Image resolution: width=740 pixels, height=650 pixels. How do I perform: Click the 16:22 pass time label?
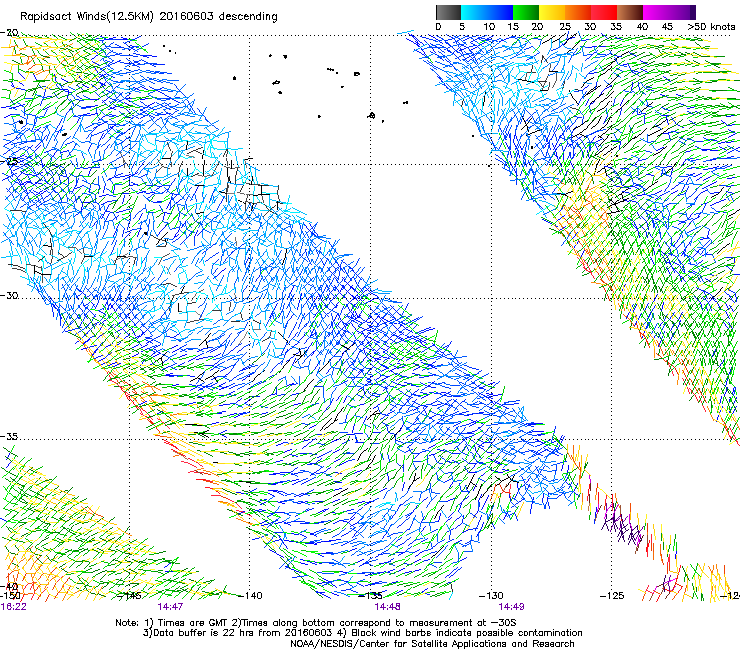(13, 606)
